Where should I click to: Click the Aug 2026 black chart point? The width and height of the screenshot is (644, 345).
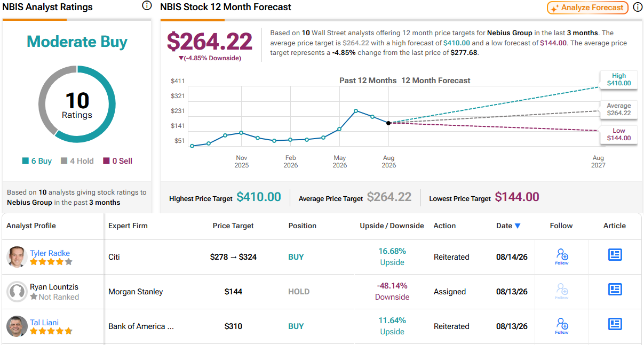tap(388, 123)
